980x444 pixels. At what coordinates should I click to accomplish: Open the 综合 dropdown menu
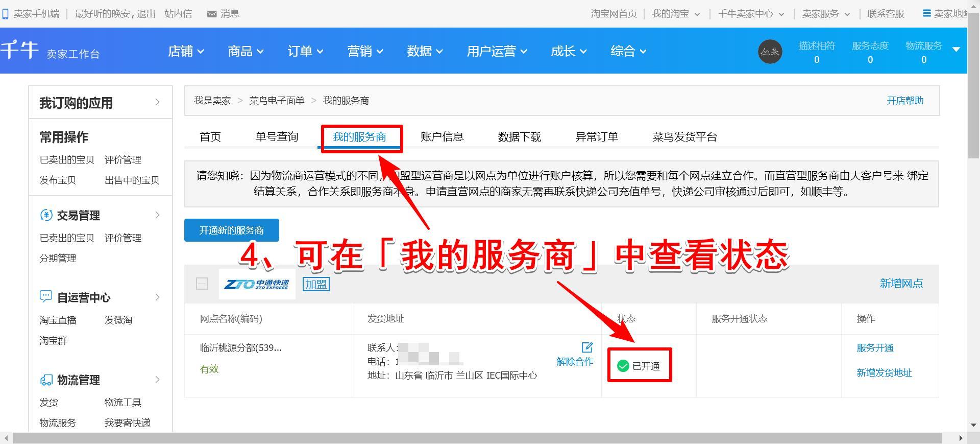(628, 51)
